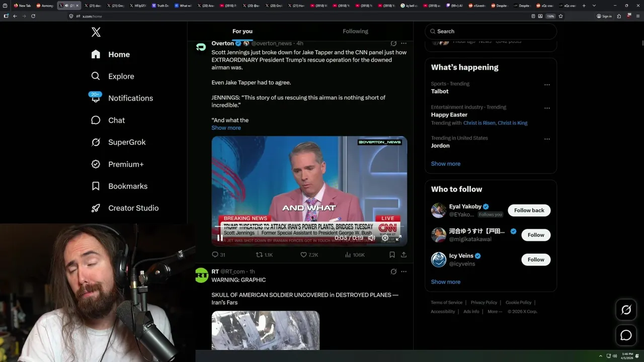The width and height of the screenshot is (644, 362).
Task: Open floating chat messages button
Action: (626, 335)
